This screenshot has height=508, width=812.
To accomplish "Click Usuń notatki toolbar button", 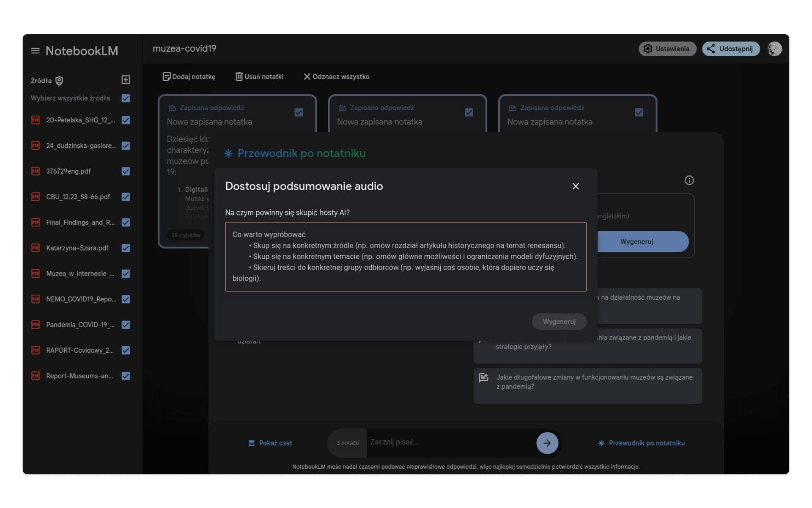I will pos(259,77).
